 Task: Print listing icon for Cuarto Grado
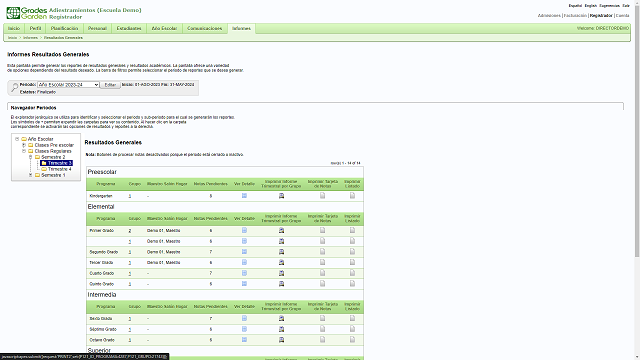(352, 273)
